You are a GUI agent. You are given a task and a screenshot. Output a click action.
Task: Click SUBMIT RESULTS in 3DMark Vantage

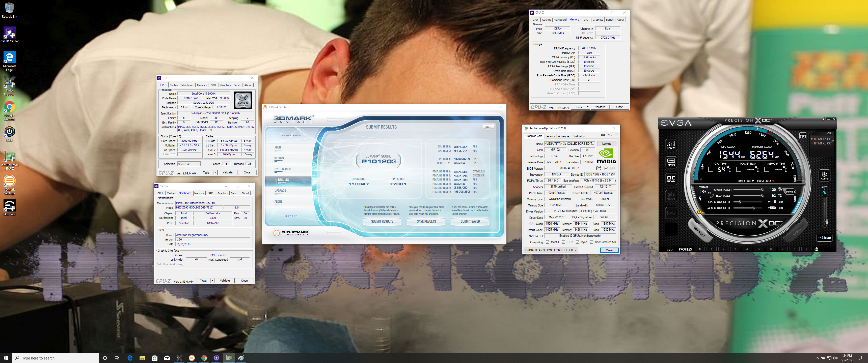point(382,222)
